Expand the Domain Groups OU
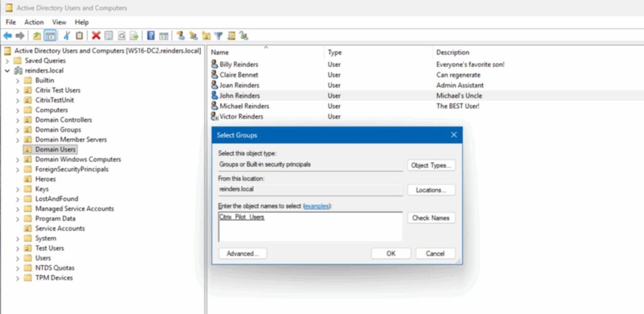Screen dimensions: 644x314 pyautogui.click(x=17, y=130)
